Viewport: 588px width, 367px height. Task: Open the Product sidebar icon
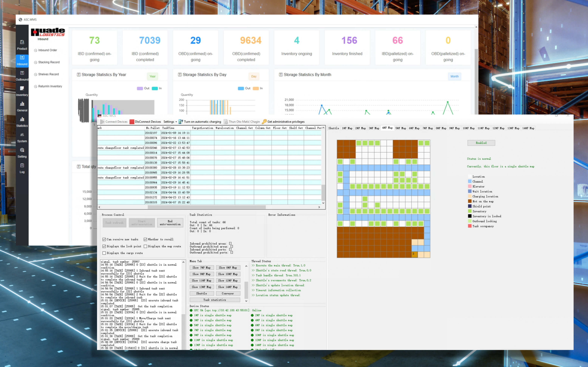[x=22, y=42]
